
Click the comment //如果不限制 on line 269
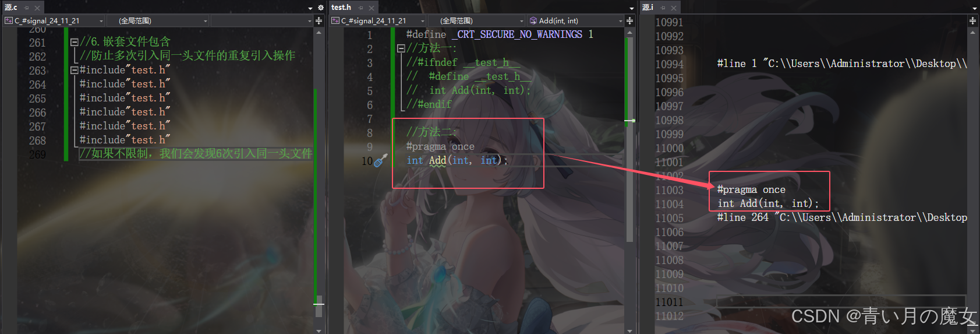[196, 154]
